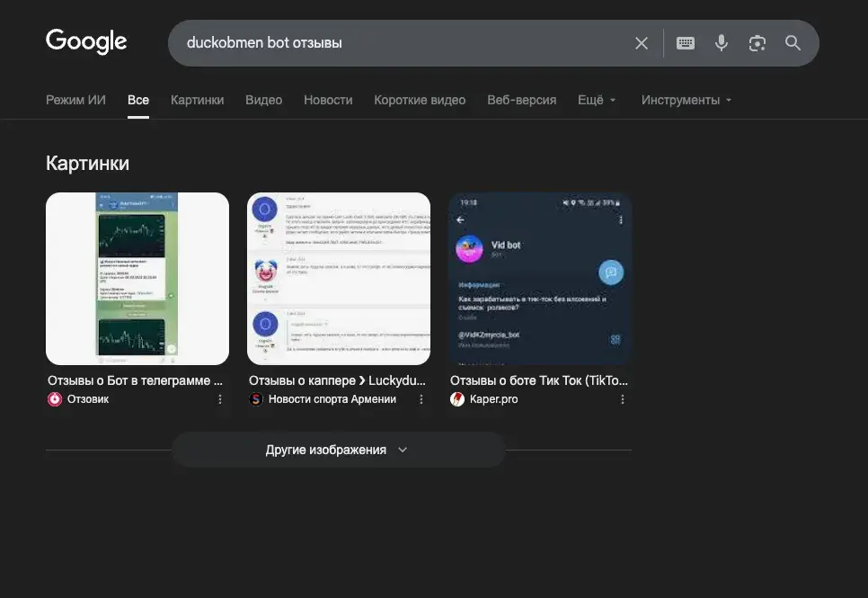Screen dimensions: 868x598
Task: Click the Отзовик source name
Action: 88,399
